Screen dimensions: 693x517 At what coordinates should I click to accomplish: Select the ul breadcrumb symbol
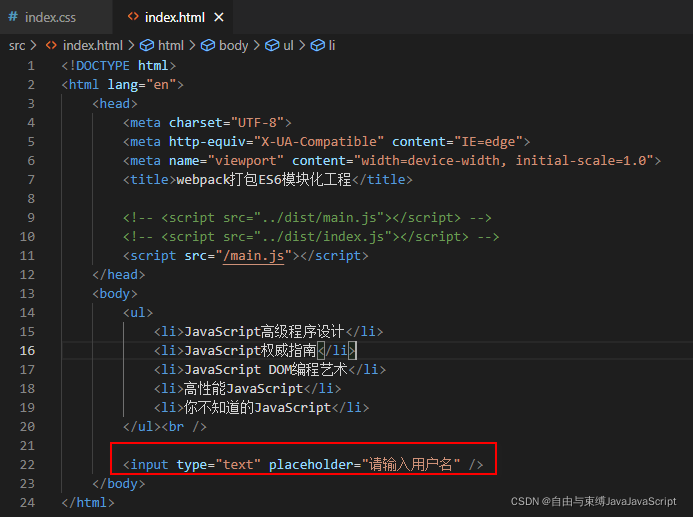coord(288,46)
